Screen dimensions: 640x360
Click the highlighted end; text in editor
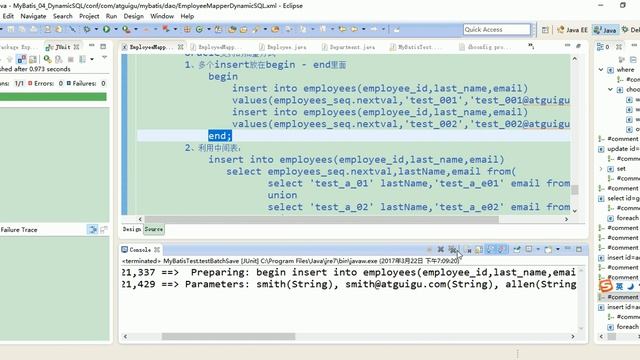click(x=220, y=136)
